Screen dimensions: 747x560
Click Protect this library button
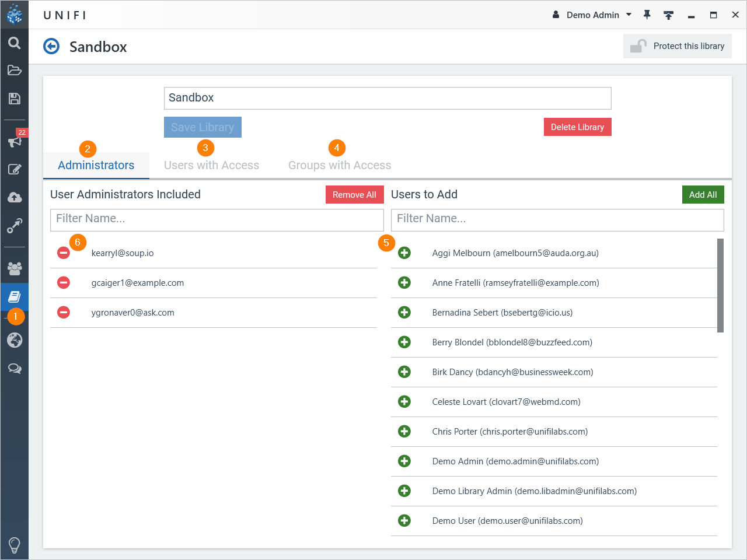click(677, 46)
